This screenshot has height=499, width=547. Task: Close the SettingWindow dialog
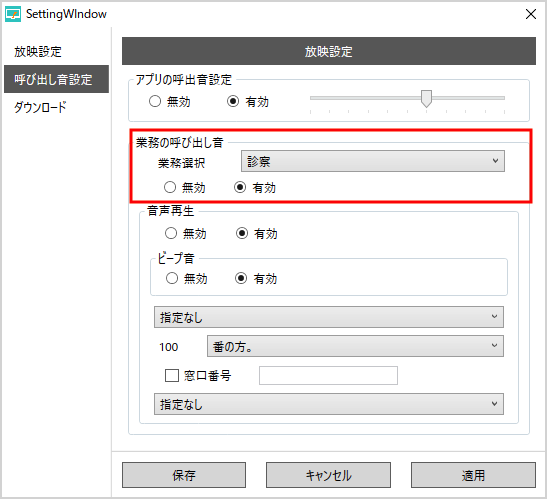coord(531,14)
